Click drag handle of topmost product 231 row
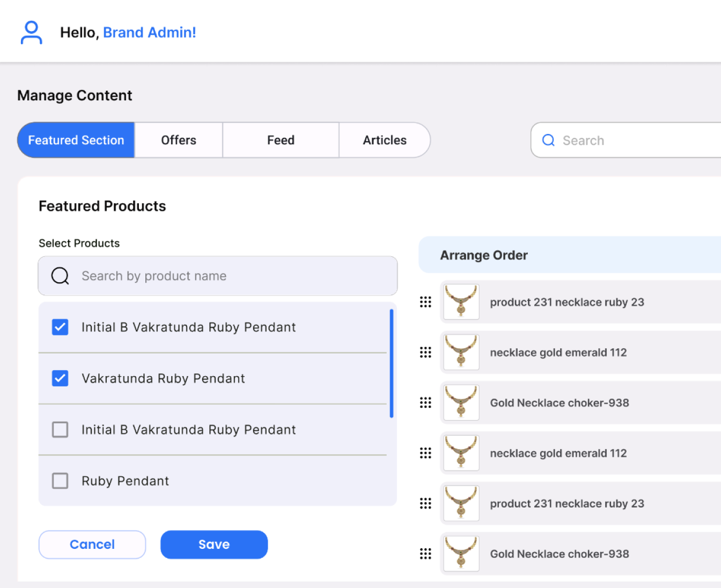The height and width of the screenshot is (588, 721). coord(425,302)
